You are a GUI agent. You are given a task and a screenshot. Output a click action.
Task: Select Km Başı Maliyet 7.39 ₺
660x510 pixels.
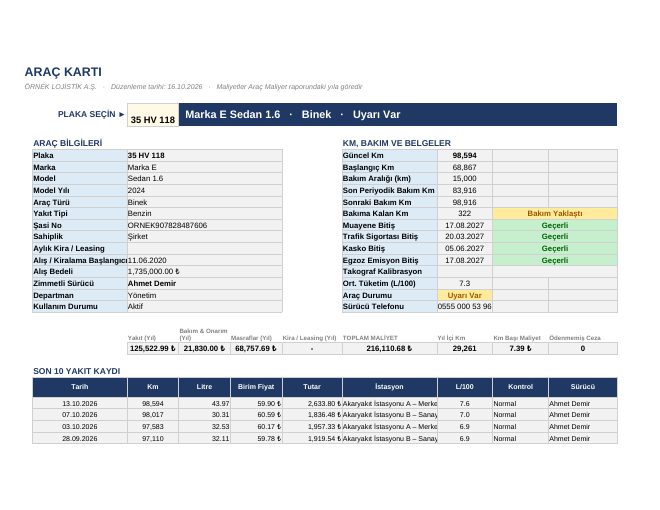(x=520, y=348)
